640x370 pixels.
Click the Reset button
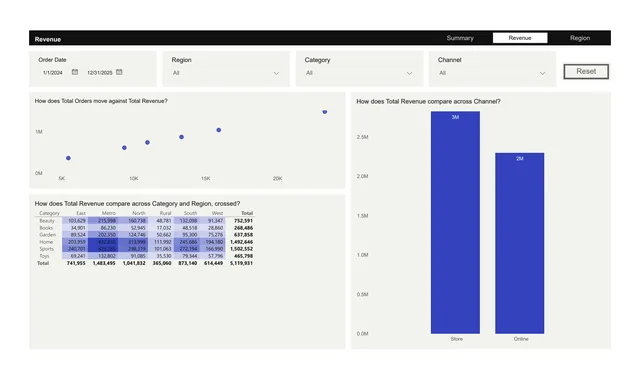[586, 71]
